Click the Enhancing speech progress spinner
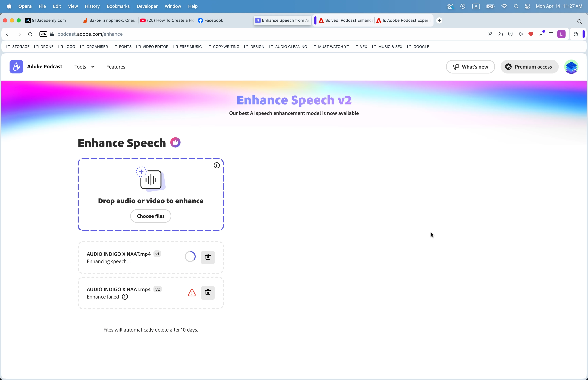Image resolution: width=588 pixels, height=380 pixels. (x=190, y=257)
